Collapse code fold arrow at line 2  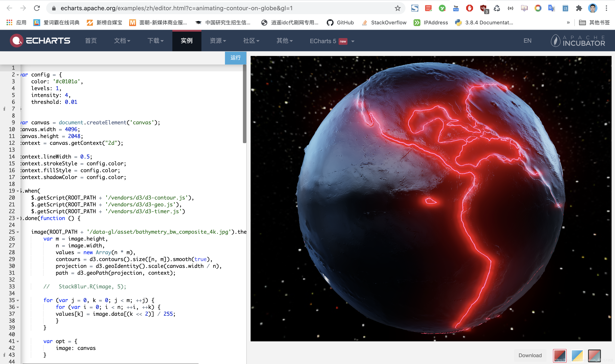(18, 75)
